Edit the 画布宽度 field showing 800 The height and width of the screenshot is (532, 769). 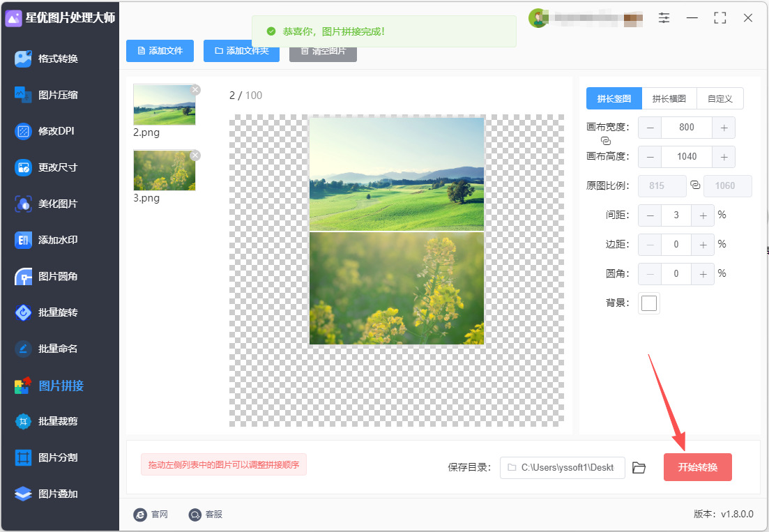click(687, 128)
